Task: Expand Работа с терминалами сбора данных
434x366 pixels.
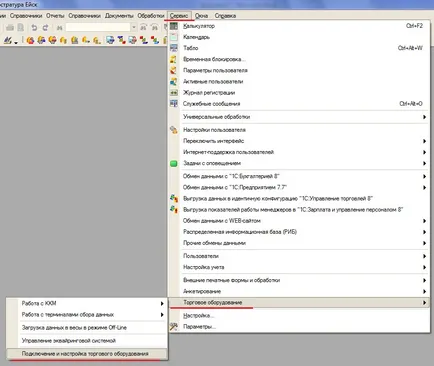Action: click(x=162, y=315)
